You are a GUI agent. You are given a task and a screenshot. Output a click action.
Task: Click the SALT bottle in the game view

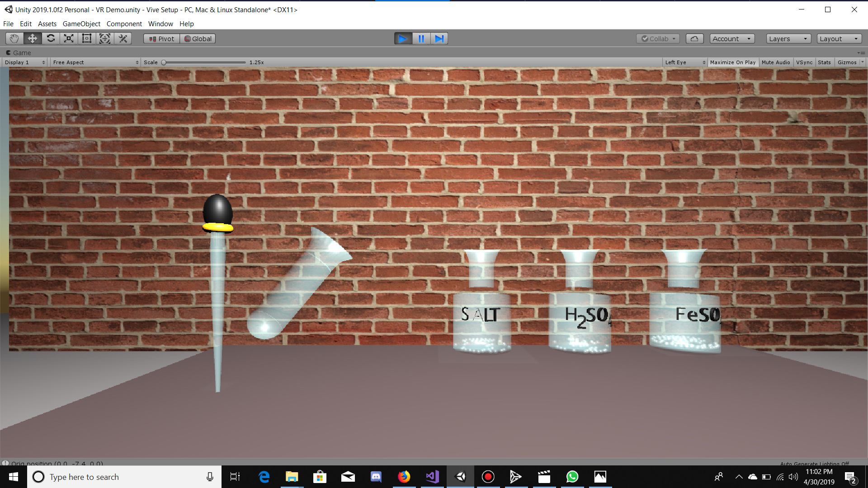coord(481,301)
